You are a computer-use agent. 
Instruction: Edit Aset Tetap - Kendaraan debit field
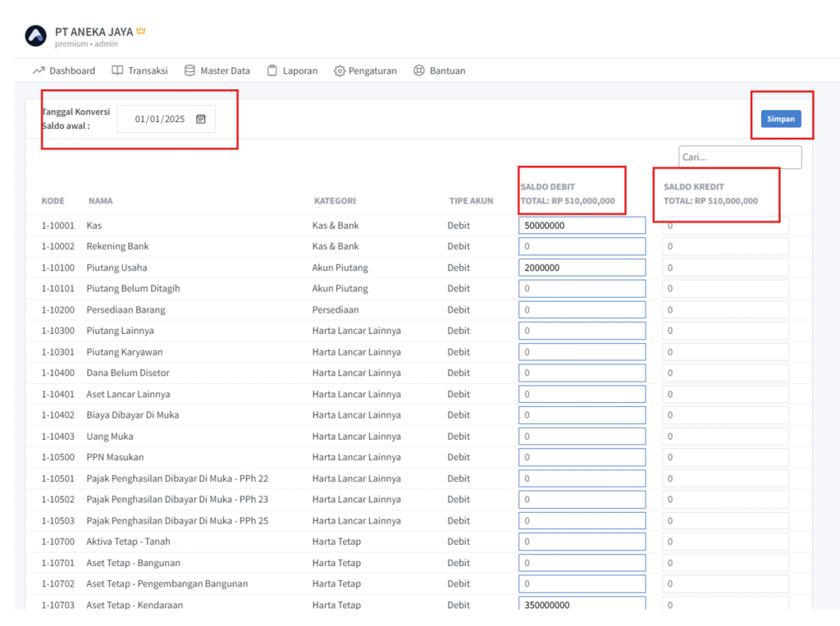tap(582, 605)
